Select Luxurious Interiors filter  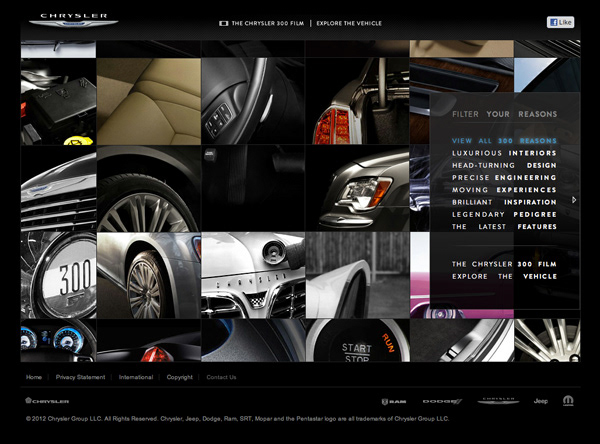coord(504,153)
